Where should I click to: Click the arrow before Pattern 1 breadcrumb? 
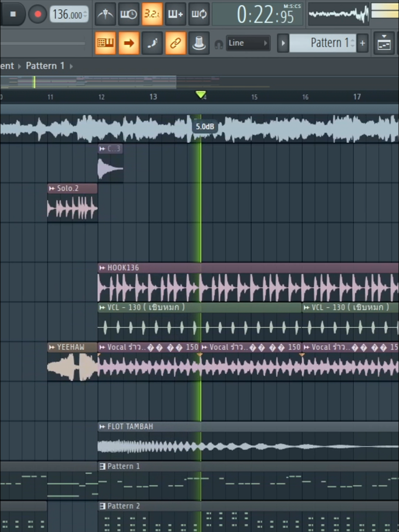(20, 66)
